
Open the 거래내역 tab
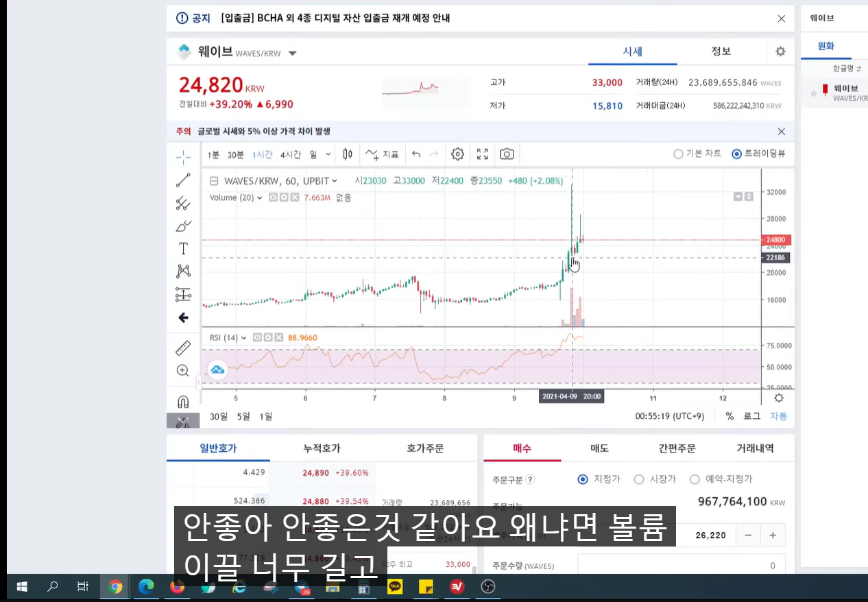tap(755, 448)
